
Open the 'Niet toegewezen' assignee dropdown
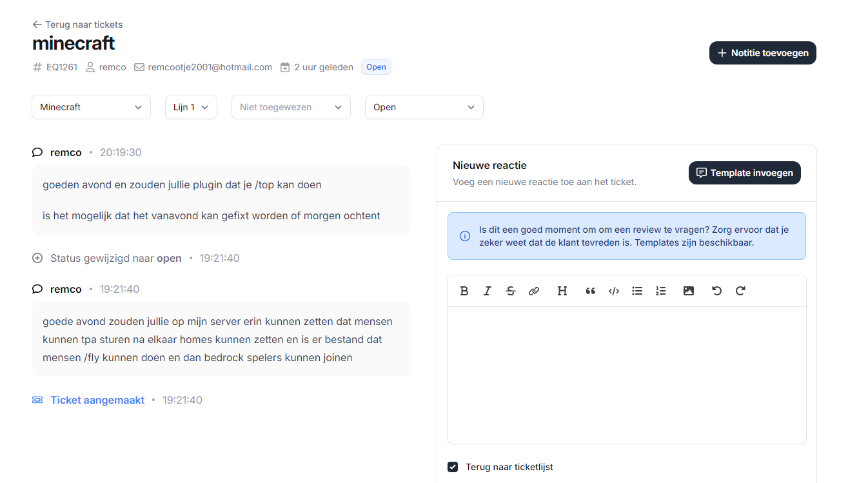[x=291, y=107]
